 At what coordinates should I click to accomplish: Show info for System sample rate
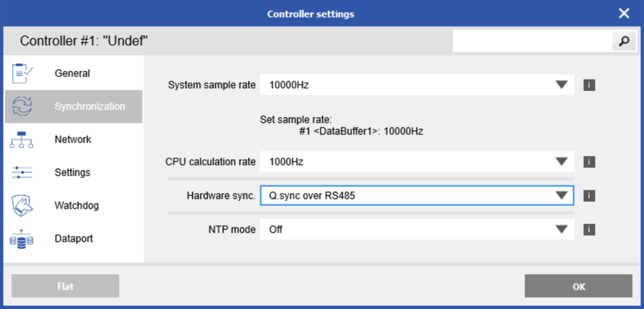(589, 85)
